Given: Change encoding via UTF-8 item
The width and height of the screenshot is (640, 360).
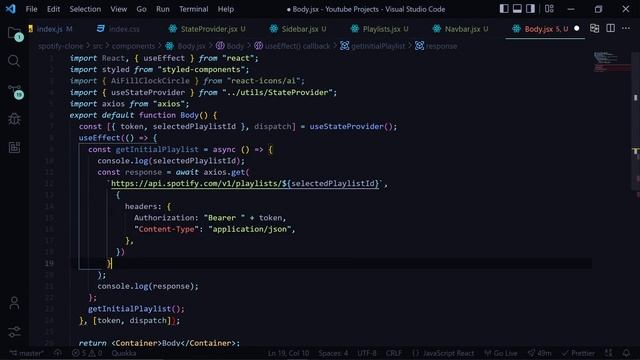Looking at the screenshot, I should point(367,353).
